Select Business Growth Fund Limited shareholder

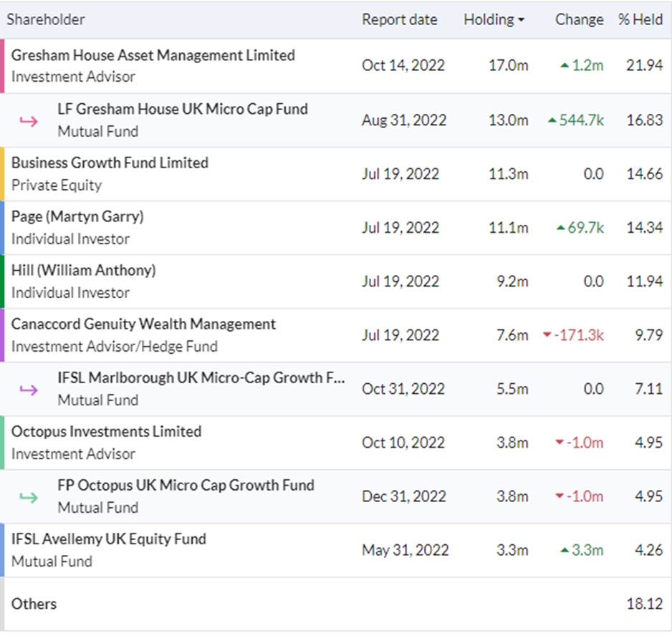(110, 163)
